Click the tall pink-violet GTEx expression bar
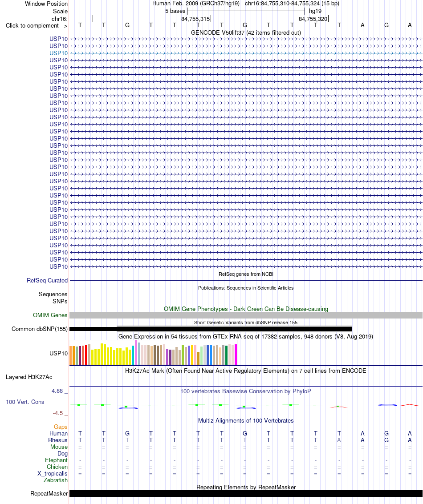Screen dimensions: 423x504 pos(136,352)
